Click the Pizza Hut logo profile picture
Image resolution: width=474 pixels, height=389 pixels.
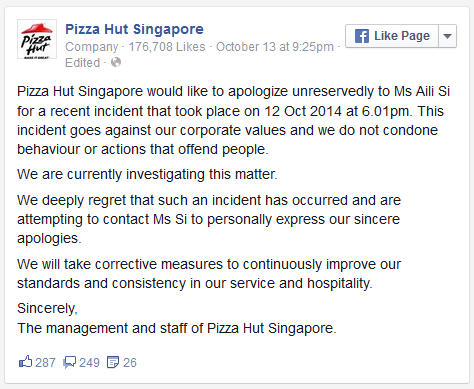coord(37,39)
